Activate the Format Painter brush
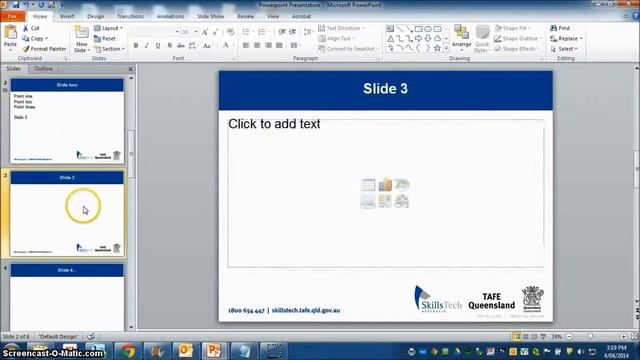Image resolution: width=640 pixels, height=360 pixels. [44, 49]
